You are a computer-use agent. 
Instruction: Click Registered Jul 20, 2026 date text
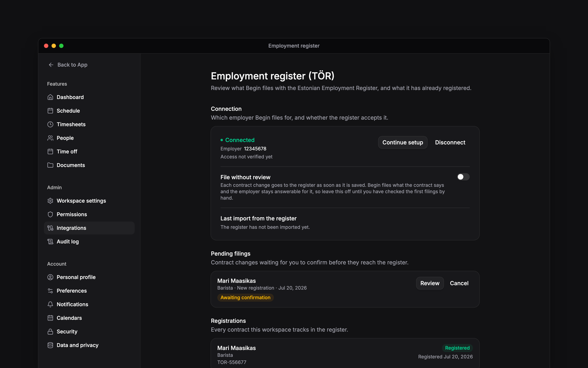pyautogui.click(x=445, y=357)
